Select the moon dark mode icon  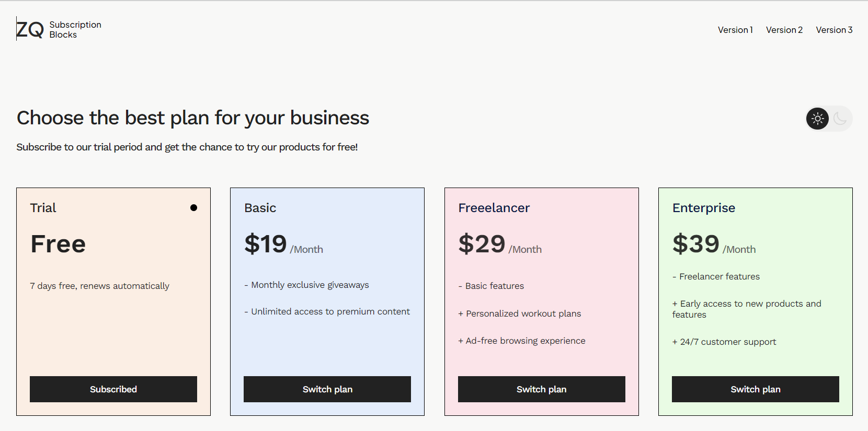coord(840,119)
